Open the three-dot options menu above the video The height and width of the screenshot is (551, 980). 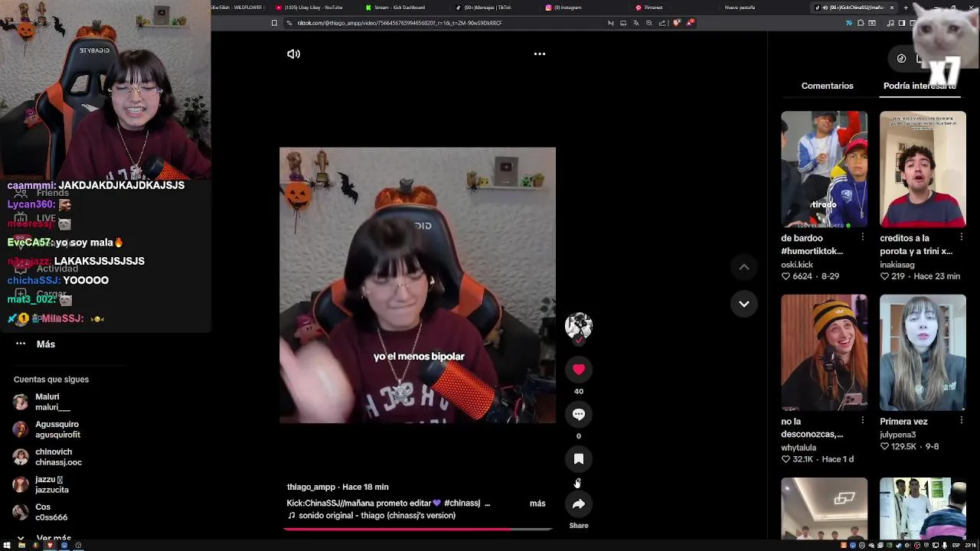540,54
